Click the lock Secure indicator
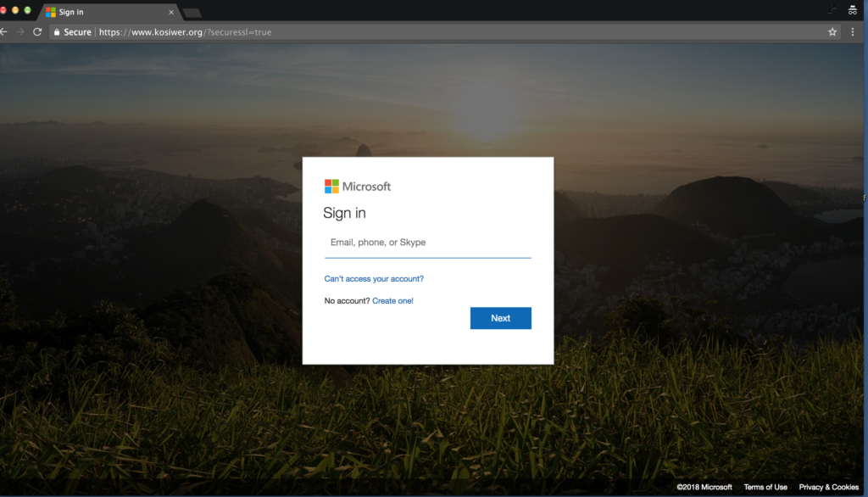 (x=73, y=32)
